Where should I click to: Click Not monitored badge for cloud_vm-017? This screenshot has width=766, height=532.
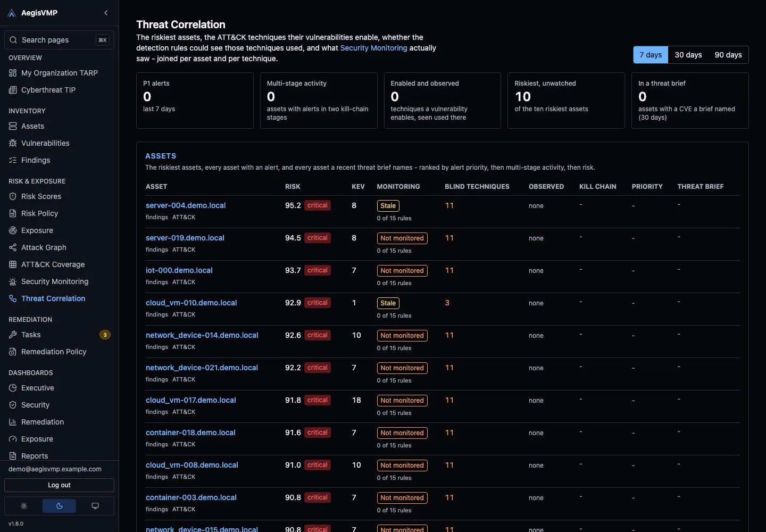402,401
